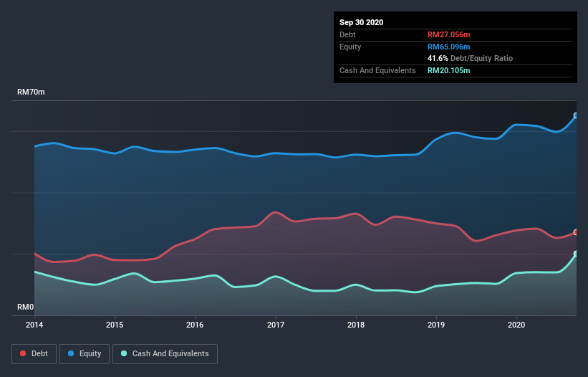Click the Sep 30 2020 tooltip header
This screenshot has height=377, width=588.
[362, 22]
